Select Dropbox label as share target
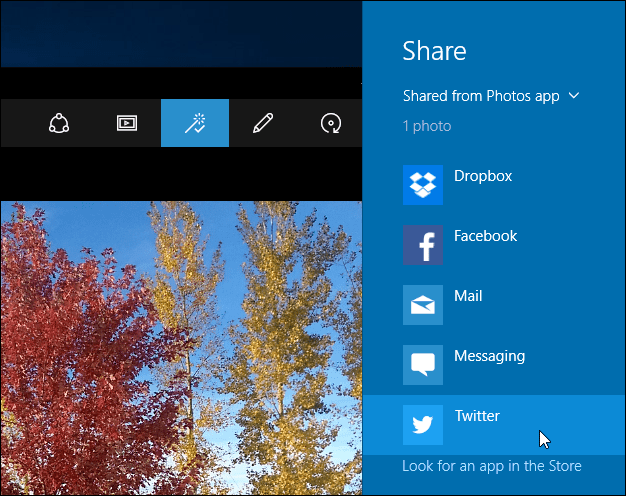This screenshot has height=496, width=626. pos(483,176)
